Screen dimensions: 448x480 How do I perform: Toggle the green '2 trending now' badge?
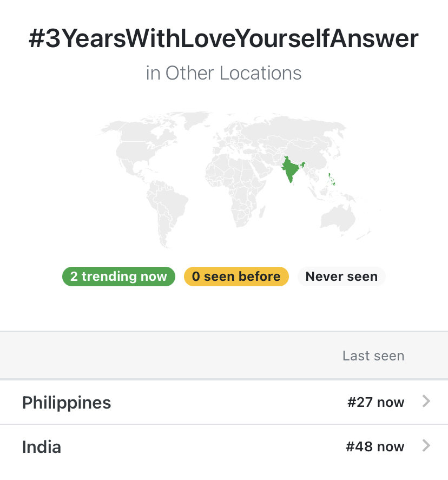[118, 277]
